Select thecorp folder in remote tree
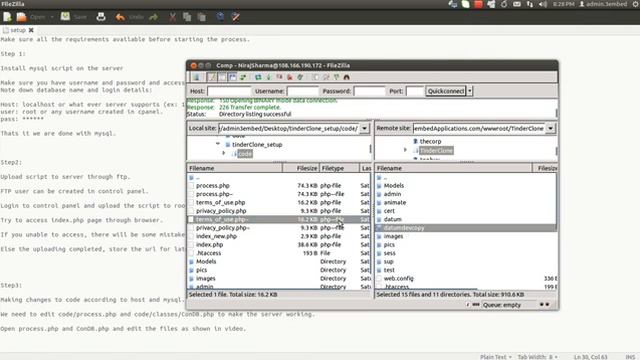Image resolution: width=640 pixels, height=360 pixels. [x=430, y=141]
